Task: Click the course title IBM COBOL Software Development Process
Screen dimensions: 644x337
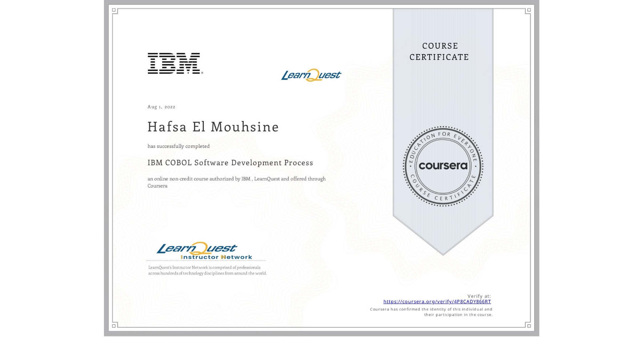Action: pyautogui.click(x=230, y=163)
